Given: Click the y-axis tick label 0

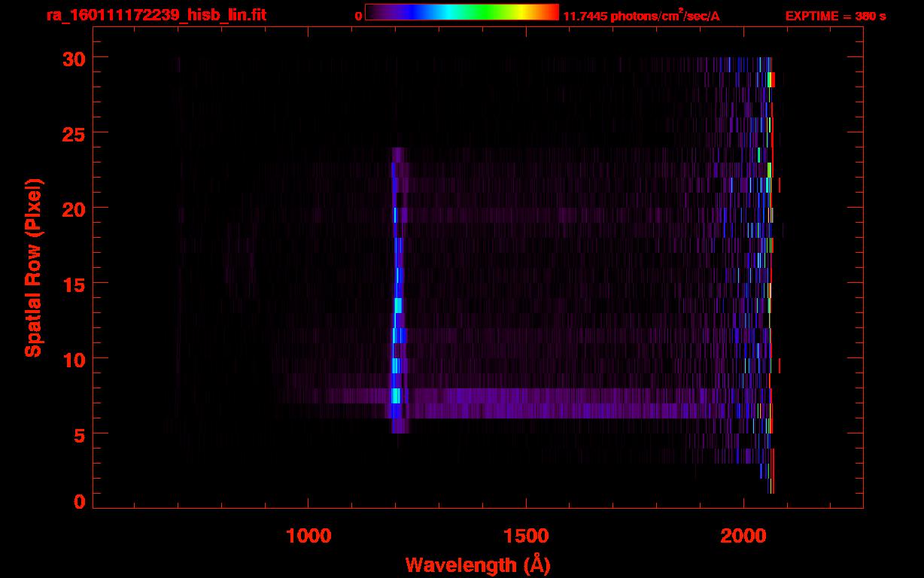Looking at the screenshot, I should click(78, 502).
